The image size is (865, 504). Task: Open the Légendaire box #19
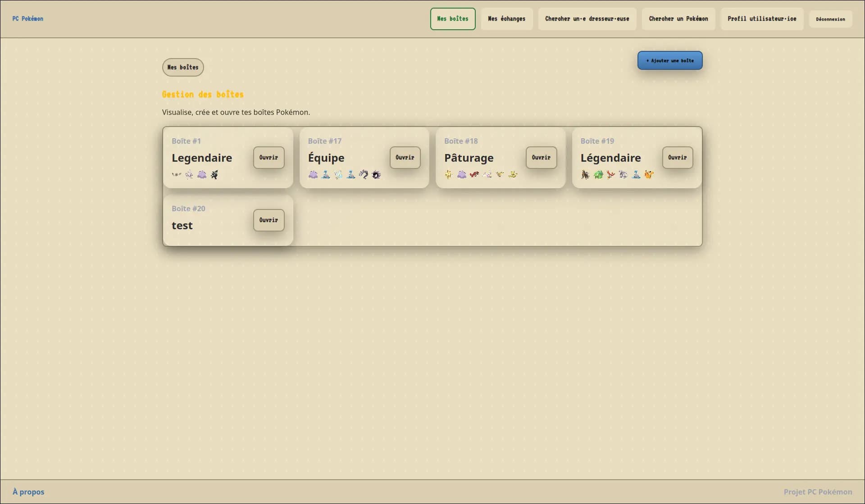pos(677,158)
